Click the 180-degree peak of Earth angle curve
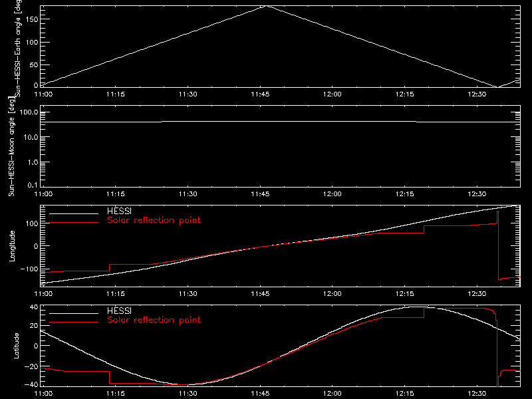The image size is (532, 399). tap(268, 6)
